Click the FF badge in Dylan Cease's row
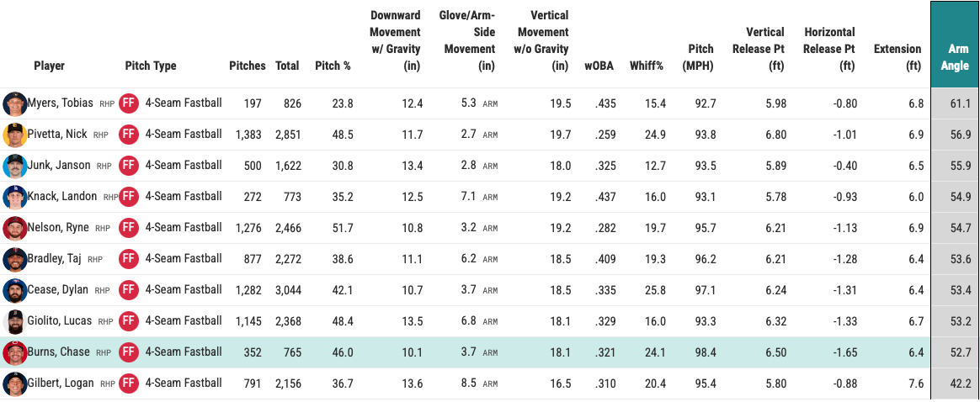The image size is (980, 402). [x=128, y=290]
